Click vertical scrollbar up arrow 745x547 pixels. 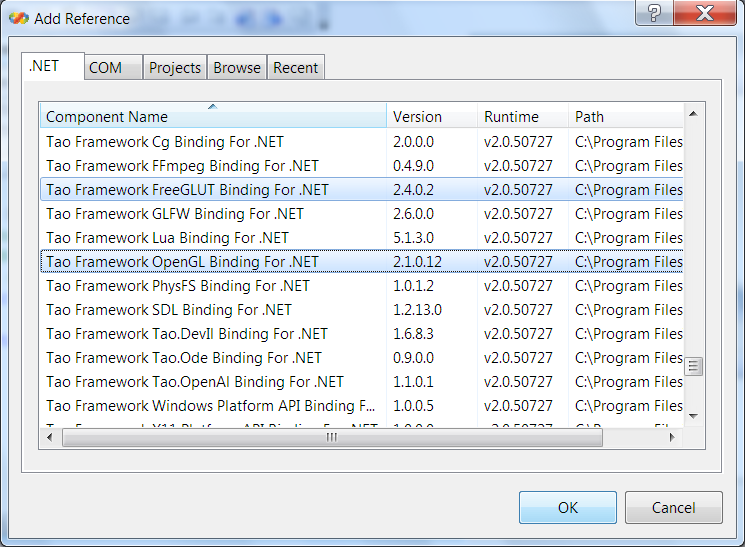pos(693,114)
